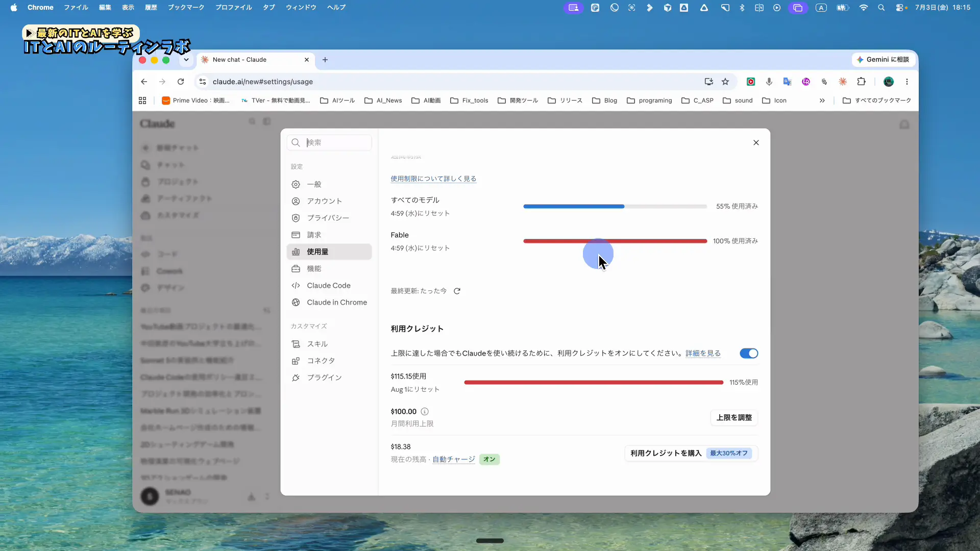
Task: Open the 一般 settings section
Action: click(x=329, y=184)
